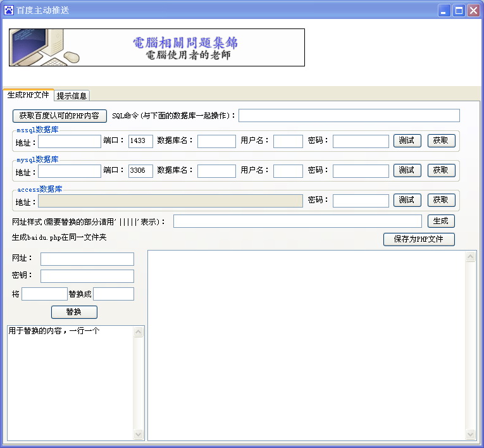Screen dimensions: 484x448
Task: Click up arrow of replacement list scrollbar
Action: [139, 332]
